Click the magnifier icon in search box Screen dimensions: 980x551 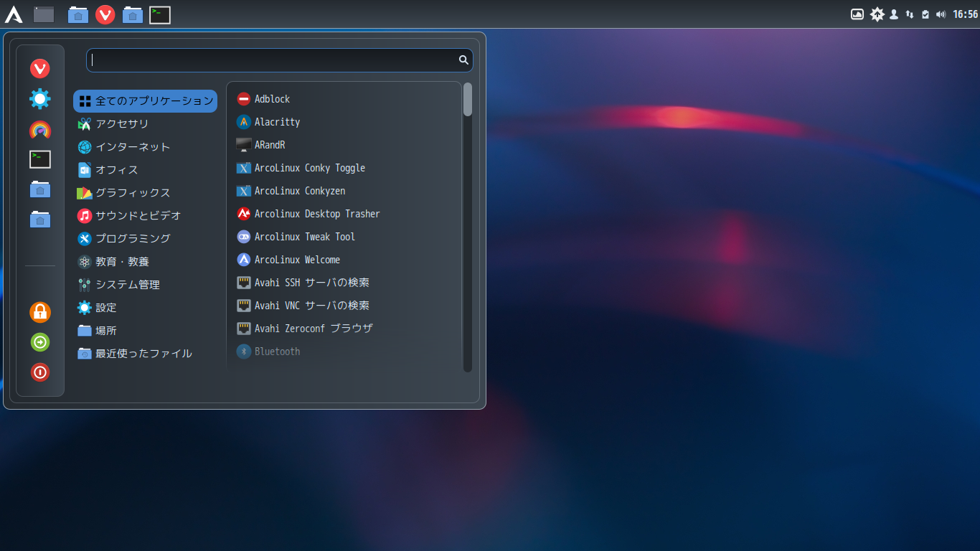pos(463,60)
